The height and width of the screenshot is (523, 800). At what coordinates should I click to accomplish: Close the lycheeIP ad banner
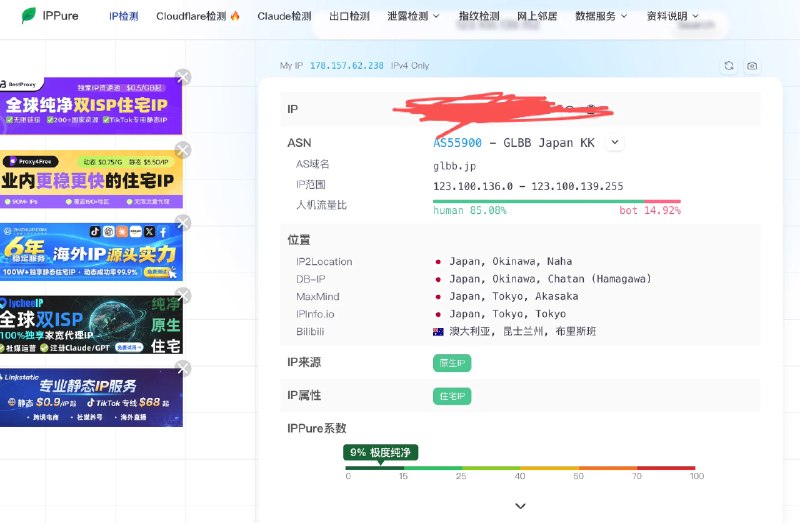pos(183,296)
